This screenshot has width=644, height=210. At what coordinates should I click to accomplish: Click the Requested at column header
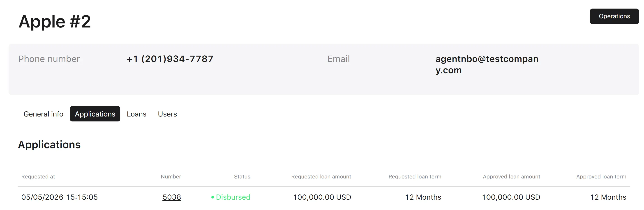(38, 177)
